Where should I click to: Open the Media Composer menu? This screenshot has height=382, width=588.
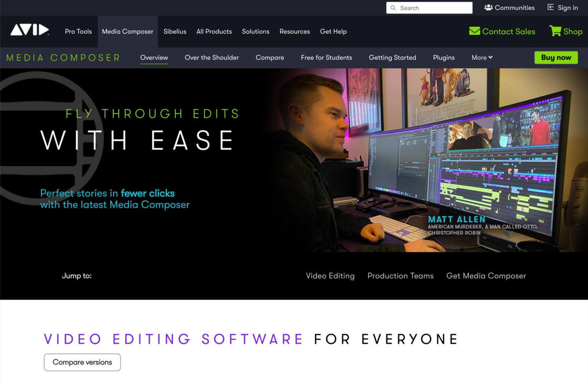pos(128,32)
